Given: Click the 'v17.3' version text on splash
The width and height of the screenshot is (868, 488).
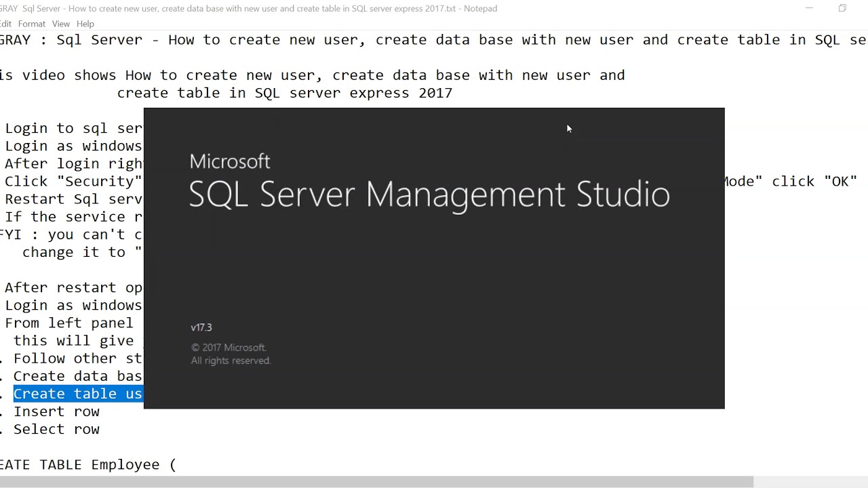Looking at the screenshot, I should click(x=201, y=327).
